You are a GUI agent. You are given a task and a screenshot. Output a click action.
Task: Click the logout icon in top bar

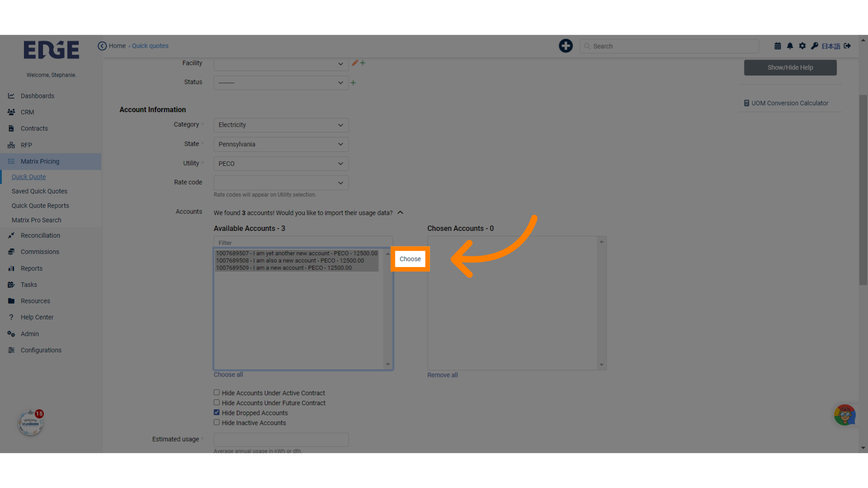tap(847, 46)
